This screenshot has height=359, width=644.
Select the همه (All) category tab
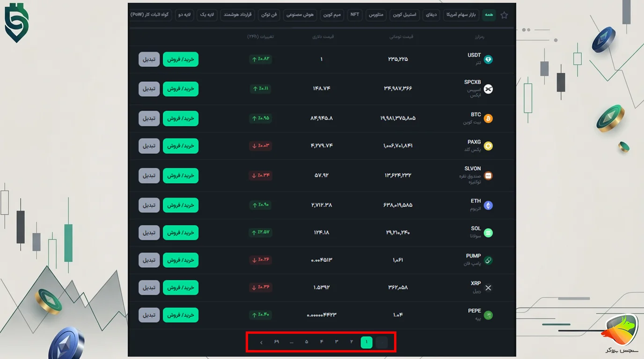pos(489,15)
